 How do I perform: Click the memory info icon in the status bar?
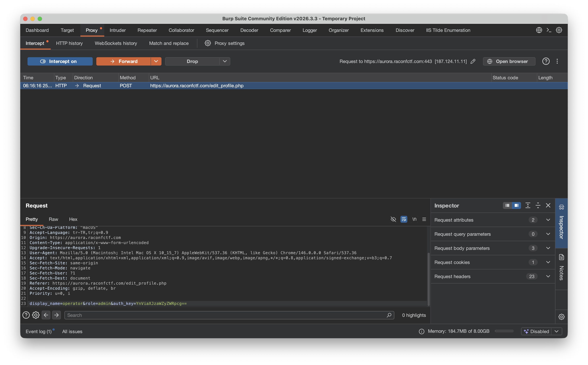click(x=421, y=332)
